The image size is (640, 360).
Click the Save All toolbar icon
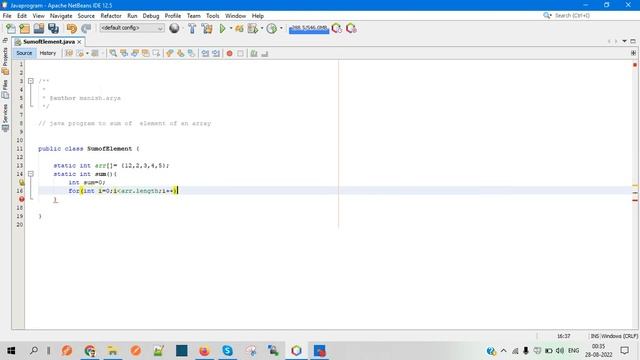pyautogui.click(x=53, y=28)
